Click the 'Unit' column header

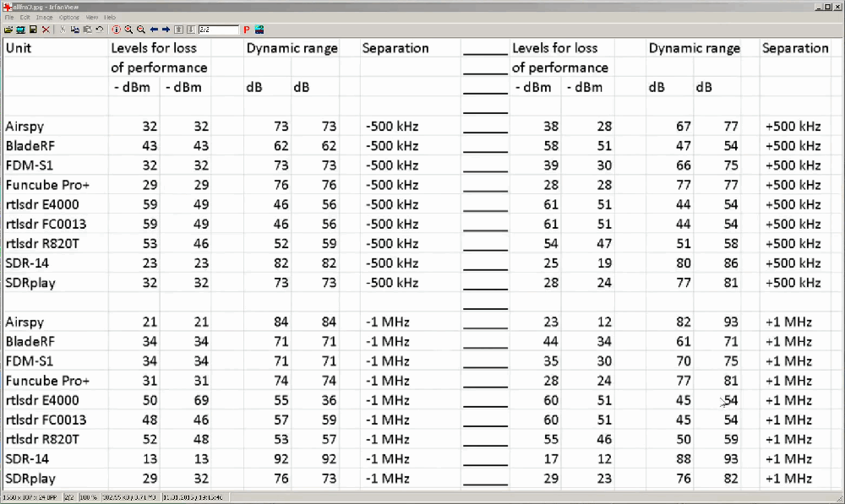[19, 48]
